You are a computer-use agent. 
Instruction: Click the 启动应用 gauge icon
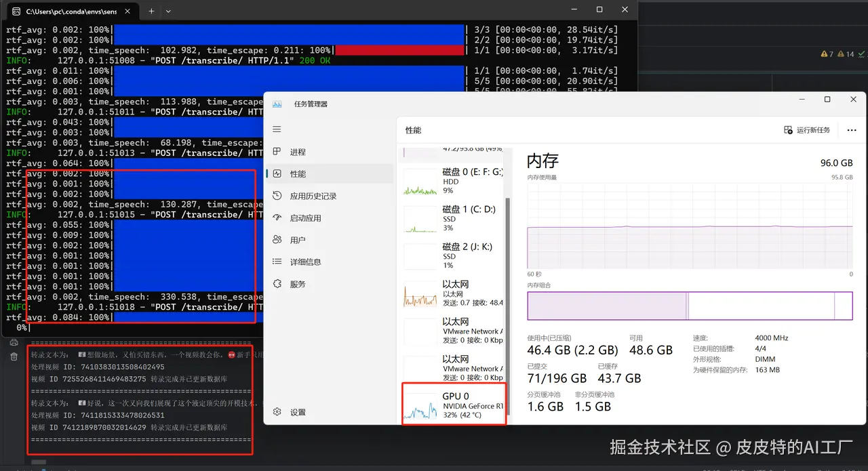tap(277, 218)
